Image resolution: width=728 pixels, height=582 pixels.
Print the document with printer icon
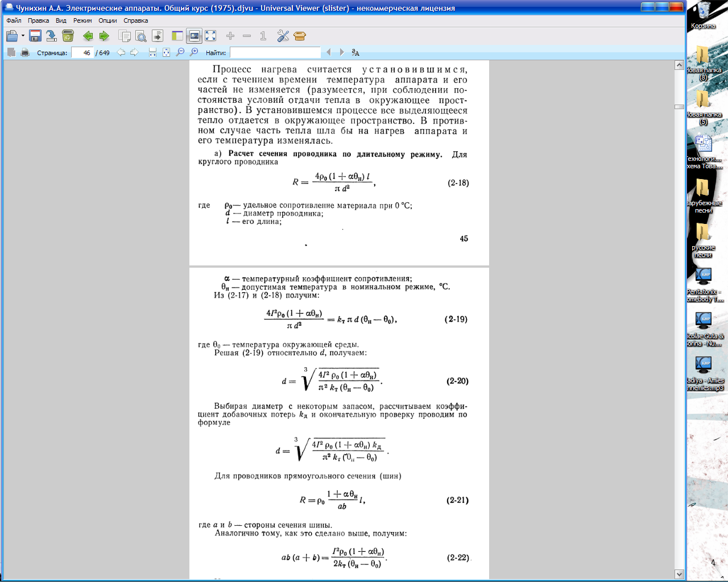[x=25, y=52]
